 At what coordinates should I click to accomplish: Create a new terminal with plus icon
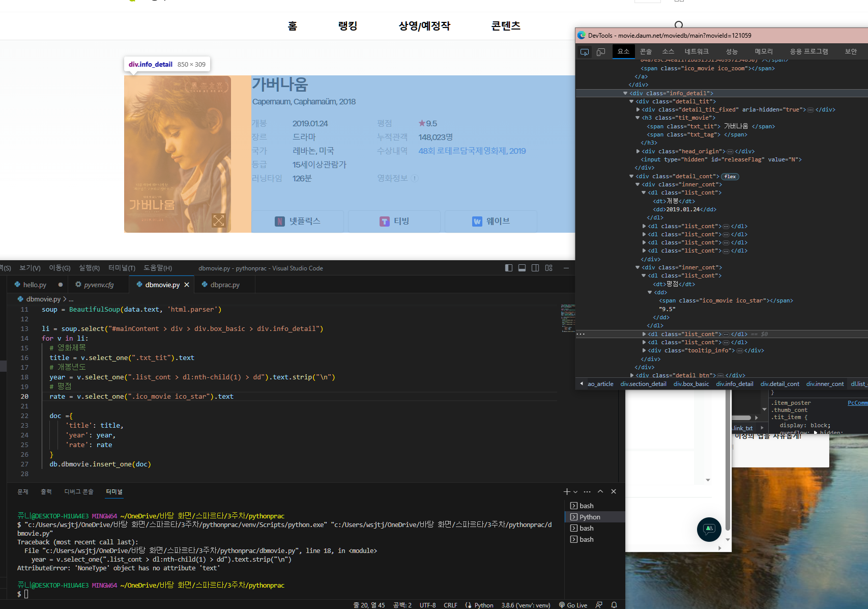tap(567, 491)
